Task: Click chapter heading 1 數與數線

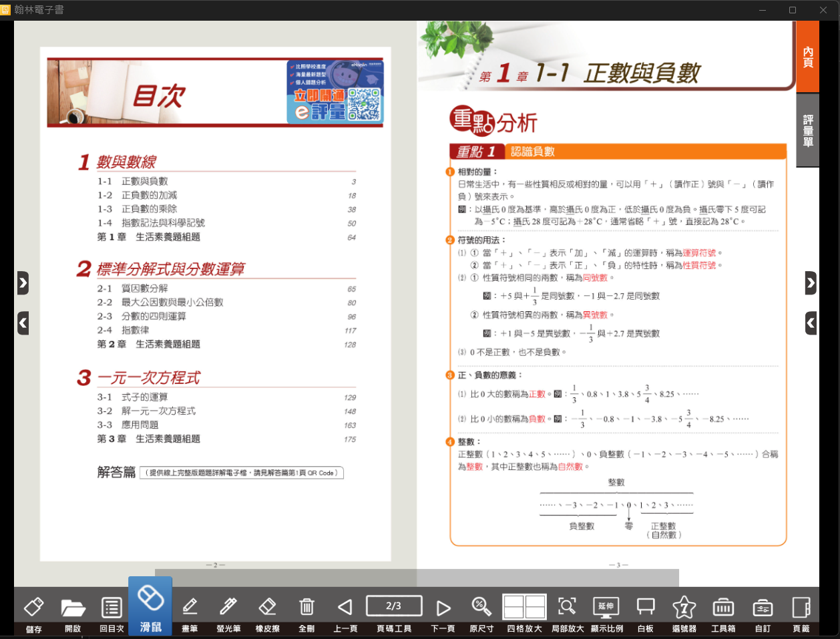Action: pos(118,162)
